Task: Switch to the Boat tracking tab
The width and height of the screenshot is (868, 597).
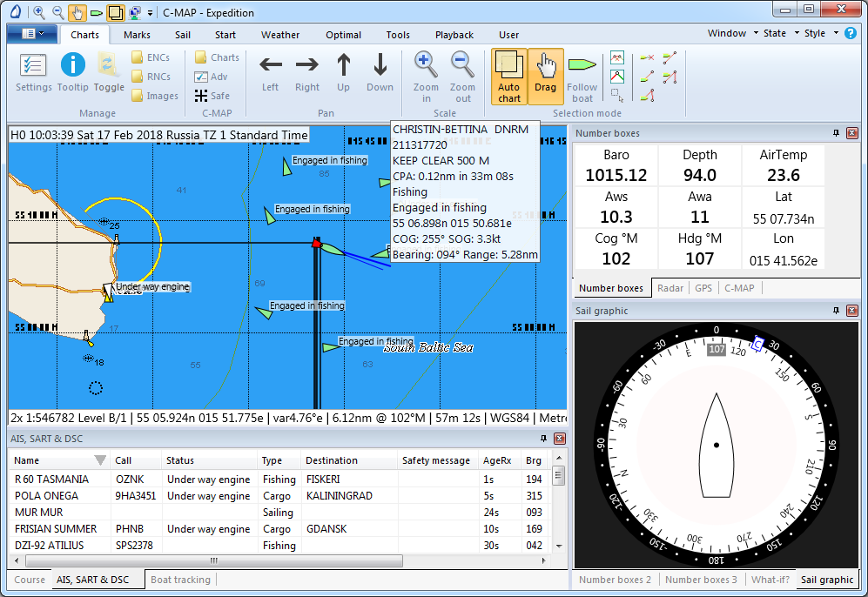Action: (x=180, y=580)
